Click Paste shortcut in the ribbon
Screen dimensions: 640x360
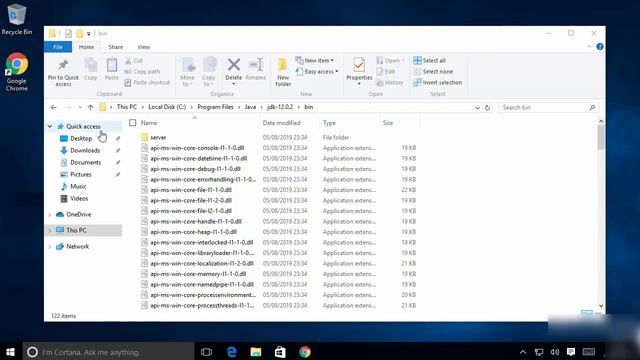tap(147, 82)
